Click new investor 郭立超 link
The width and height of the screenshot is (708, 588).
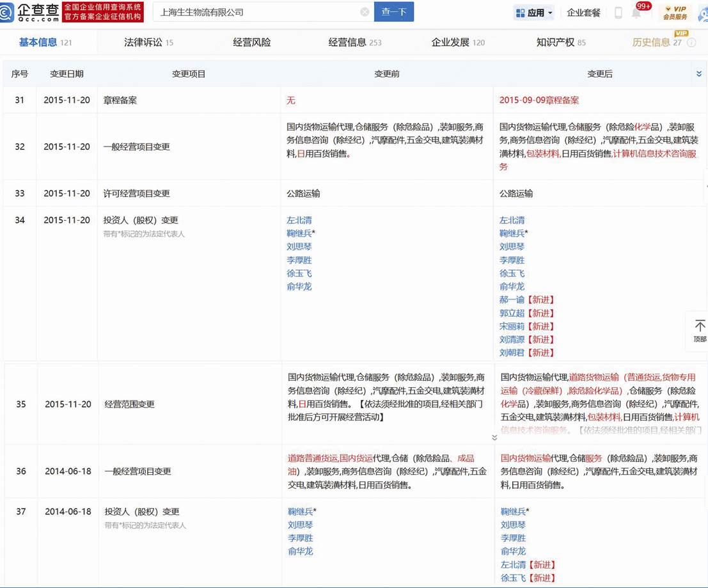[x=512, y=313]
